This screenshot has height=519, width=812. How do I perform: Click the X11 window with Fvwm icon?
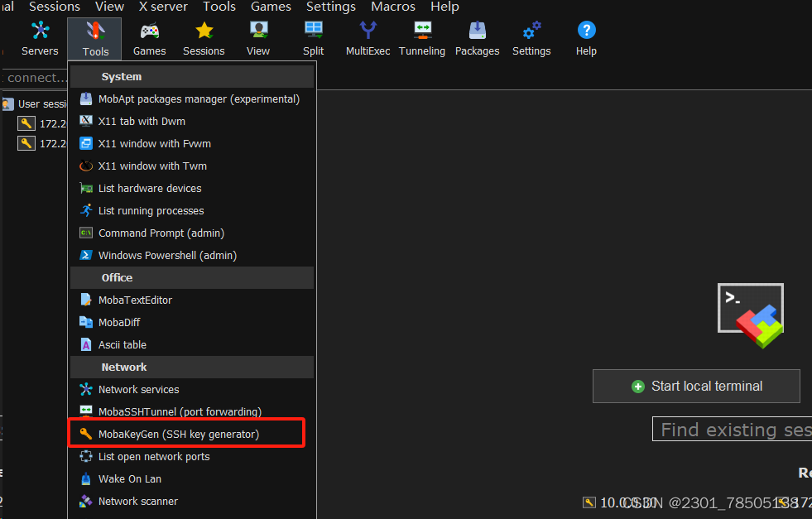86,143
